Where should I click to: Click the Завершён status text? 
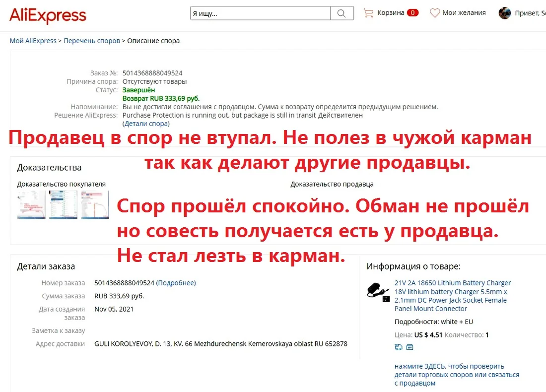pos(138,90)
